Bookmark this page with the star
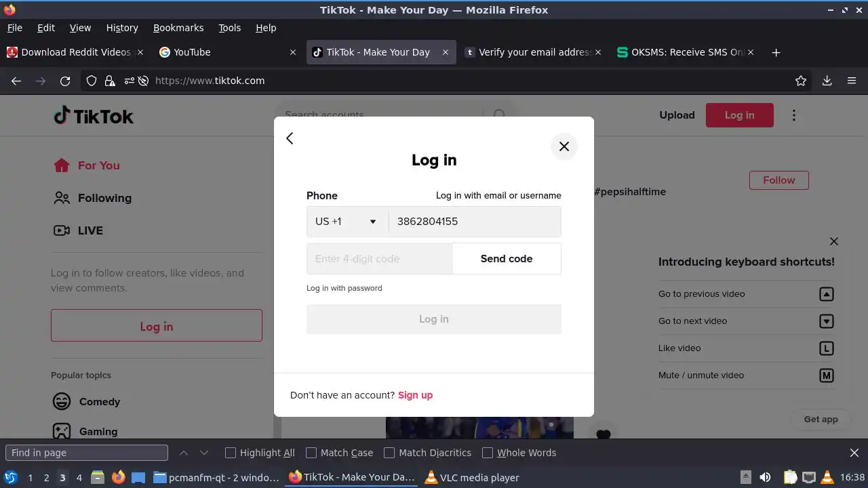 [x=801, y=81]
